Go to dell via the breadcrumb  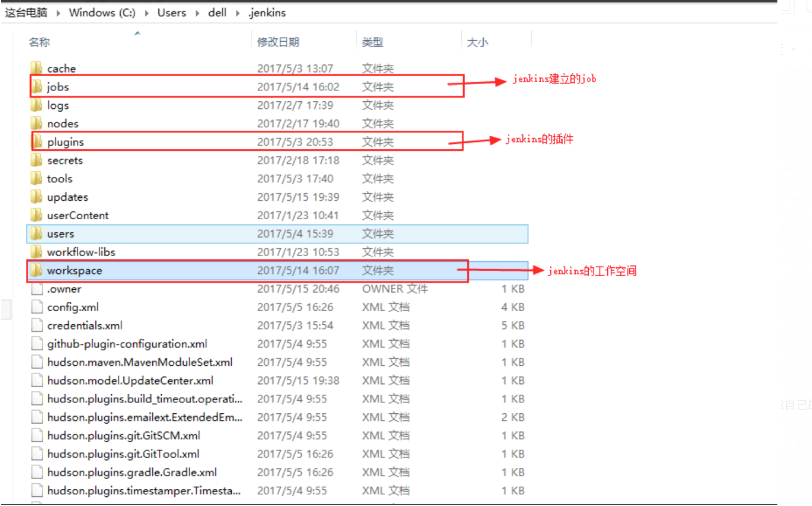pos(217,13)
